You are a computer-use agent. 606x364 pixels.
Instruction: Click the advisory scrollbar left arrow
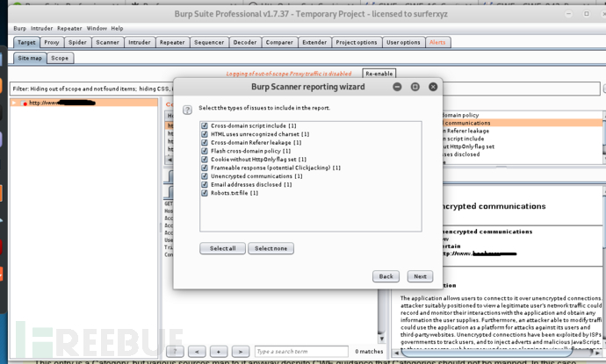pos(396,353)
